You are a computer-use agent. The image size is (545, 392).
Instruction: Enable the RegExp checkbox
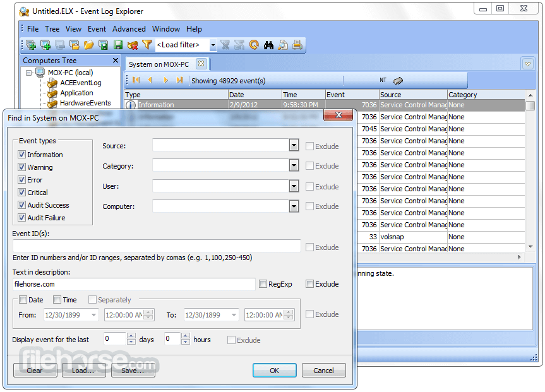point(263,284)
